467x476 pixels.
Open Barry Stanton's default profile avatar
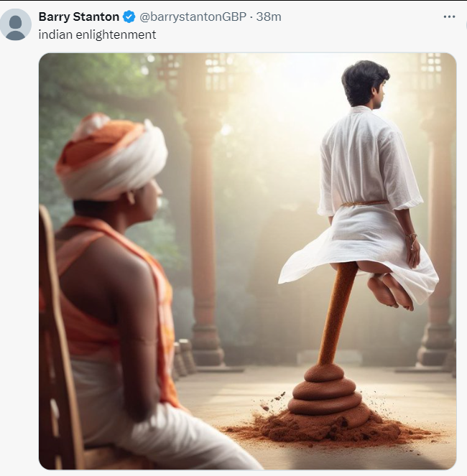15,24
